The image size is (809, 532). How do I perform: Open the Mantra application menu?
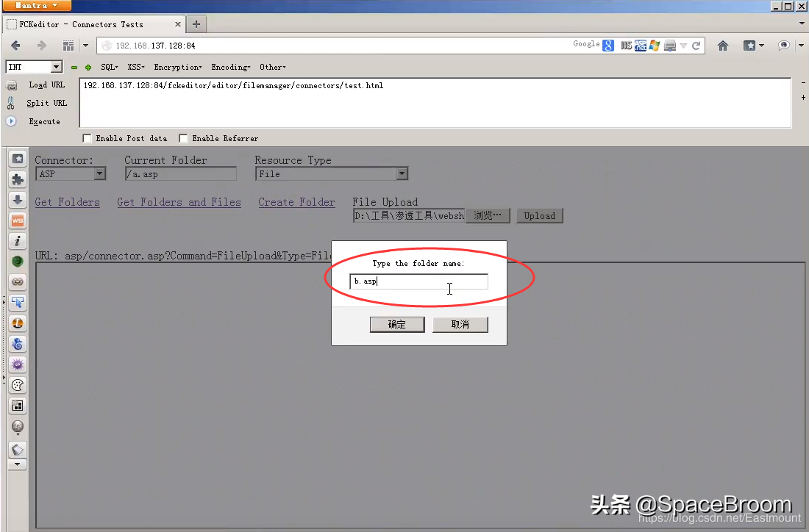pos(36,6)
